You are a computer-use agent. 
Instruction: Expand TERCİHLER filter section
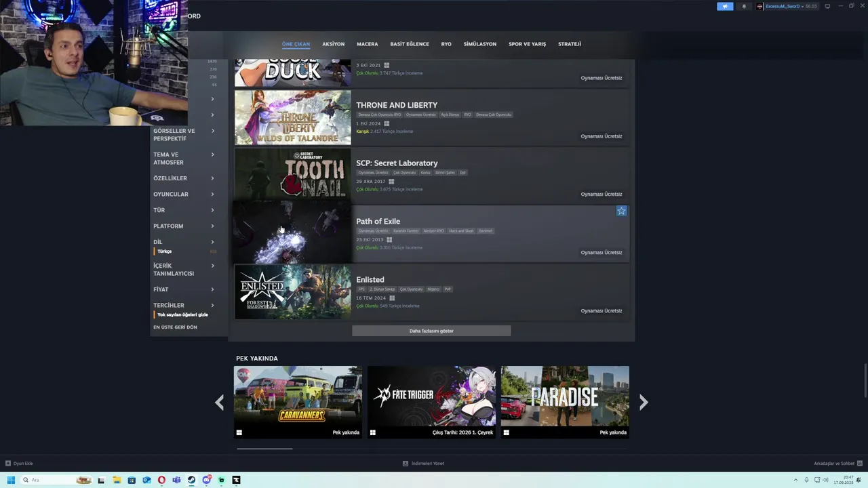[184, 305]
